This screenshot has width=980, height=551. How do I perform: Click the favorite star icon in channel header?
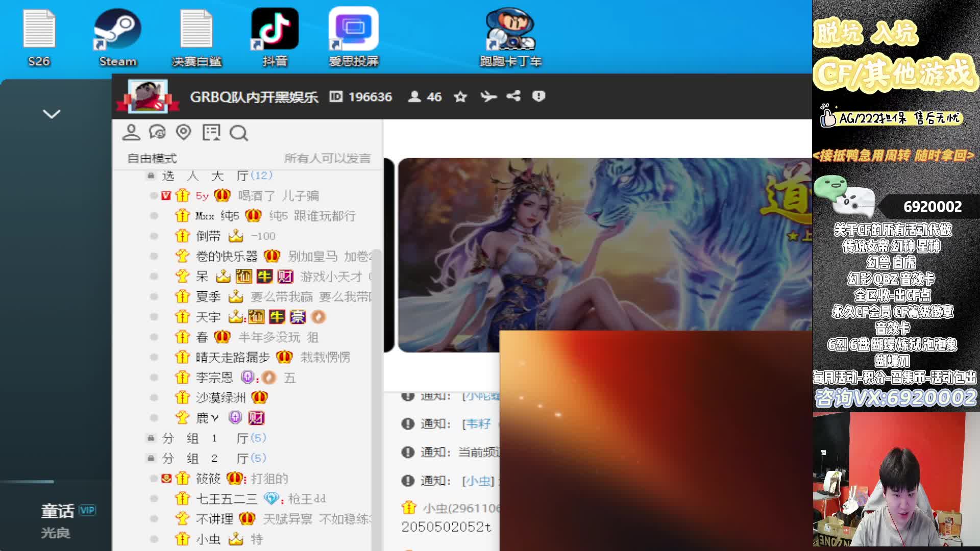[460, 97]
